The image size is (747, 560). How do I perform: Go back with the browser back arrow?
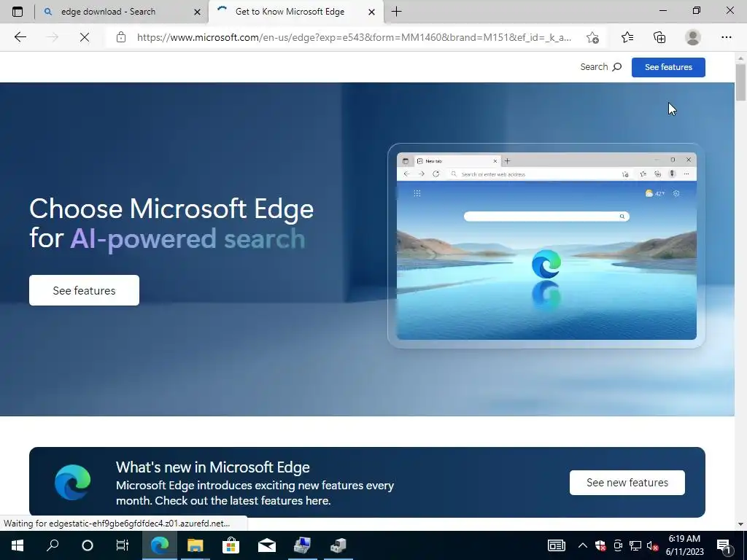tap(20, 37)
